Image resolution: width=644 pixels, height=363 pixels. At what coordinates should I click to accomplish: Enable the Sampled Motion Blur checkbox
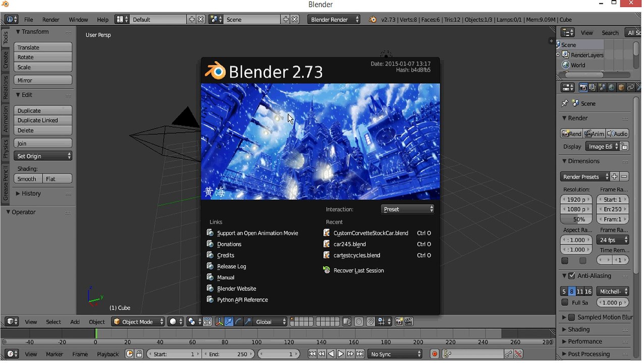click(571, 317)
